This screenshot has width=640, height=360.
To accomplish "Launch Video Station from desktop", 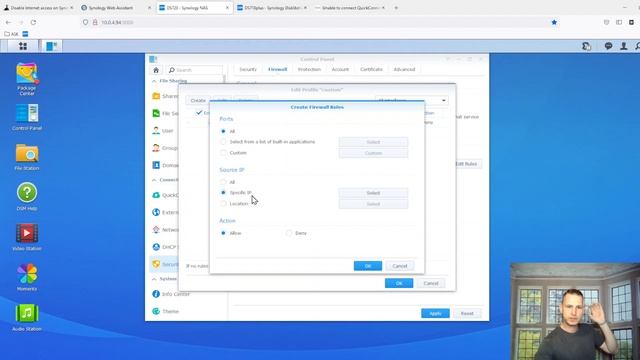I will tap(27, 237).
